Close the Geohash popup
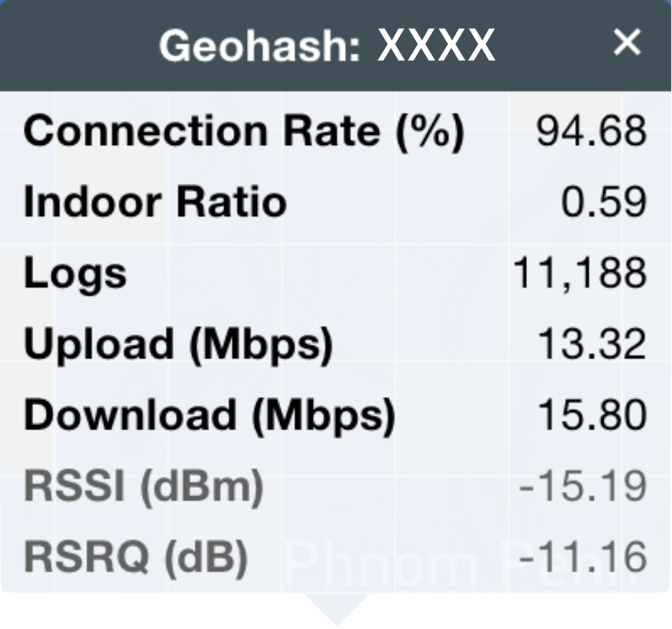This screenshot has height=629, width=672. pos(627,42)
